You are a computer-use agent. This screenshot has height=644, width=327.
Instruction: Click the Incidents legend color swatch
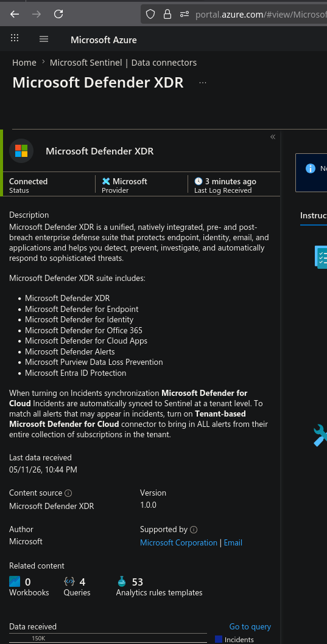tap(219, 640)
